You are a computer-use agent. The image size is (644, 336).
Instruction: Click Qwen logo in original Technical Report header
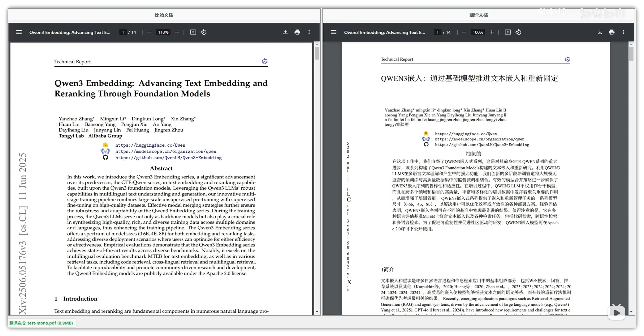[x=264, y=61]
